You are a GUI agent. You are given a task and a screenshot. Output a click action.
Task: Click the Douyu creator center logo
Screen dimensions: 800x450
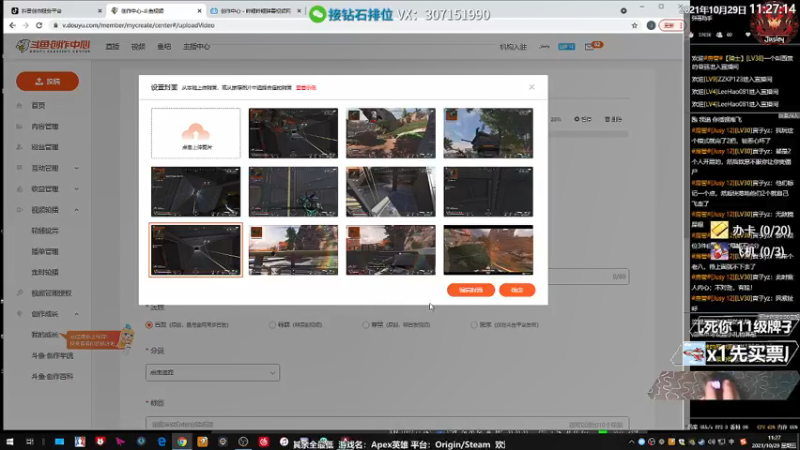[x=53, y=46]
